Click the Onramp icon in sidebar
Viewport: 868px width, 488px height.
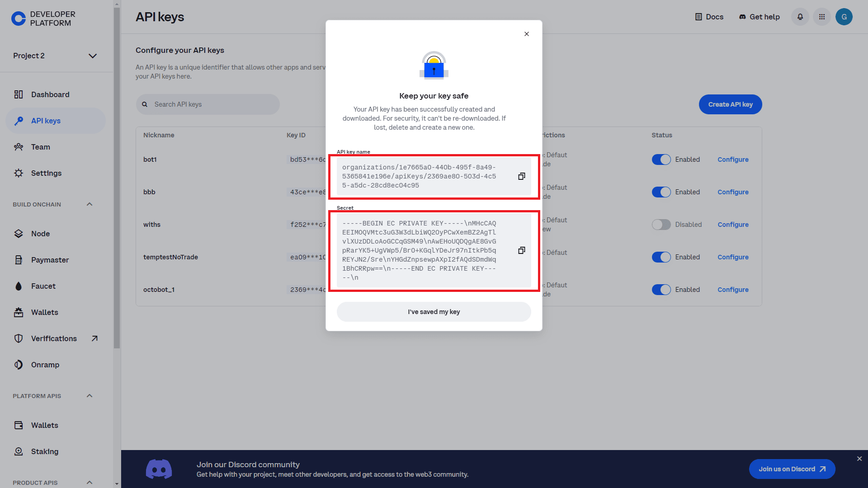19,365
